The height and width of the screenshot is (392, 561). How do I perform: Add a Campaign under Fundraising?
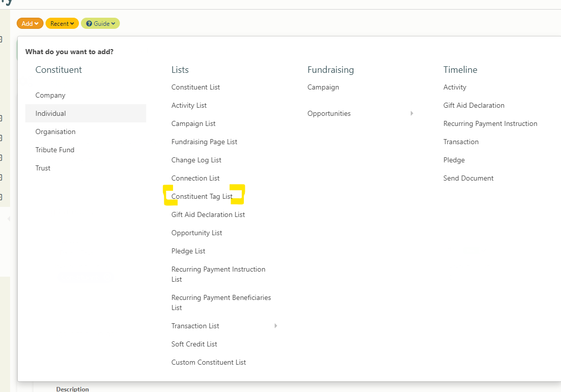pos(323,88)
